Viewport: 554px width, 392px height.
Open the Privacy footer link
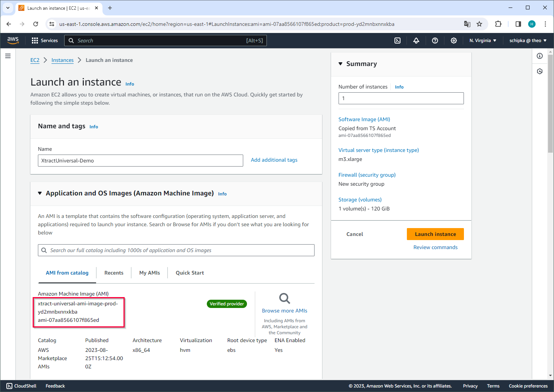point(470,386)
